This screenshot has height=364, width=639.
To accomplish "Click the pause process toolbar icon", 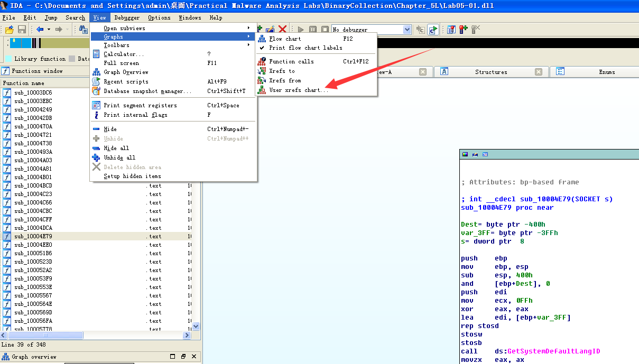I will [313, 30].
